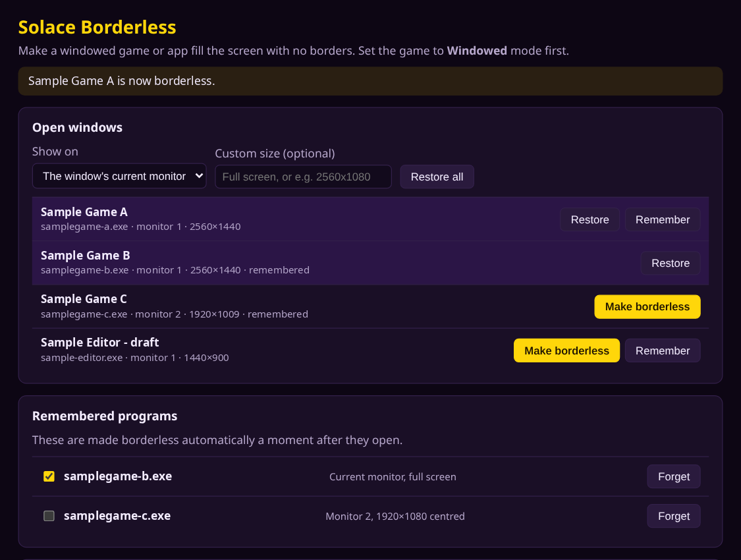This screenshot has width=741, height=560.
Task: Select the Sample Game A window title
Action: pyautogui.click(x=84, y=212)
